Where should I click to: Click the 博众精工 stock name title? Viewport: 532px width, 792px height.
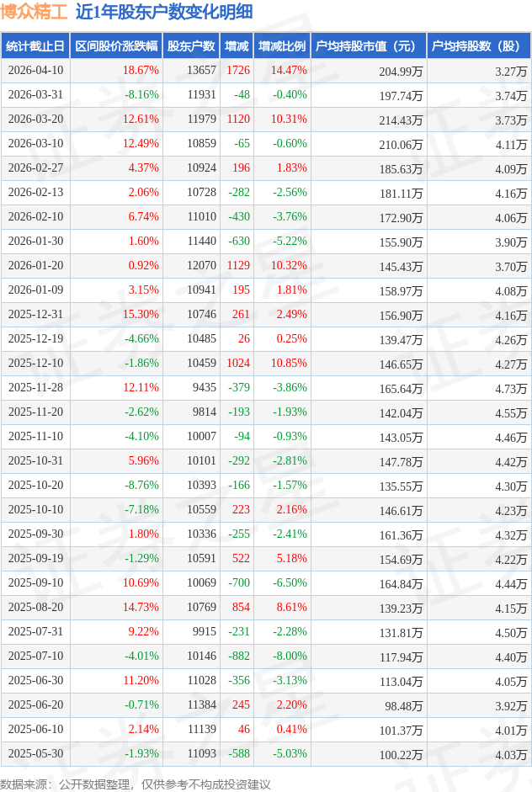click(35, 13)
